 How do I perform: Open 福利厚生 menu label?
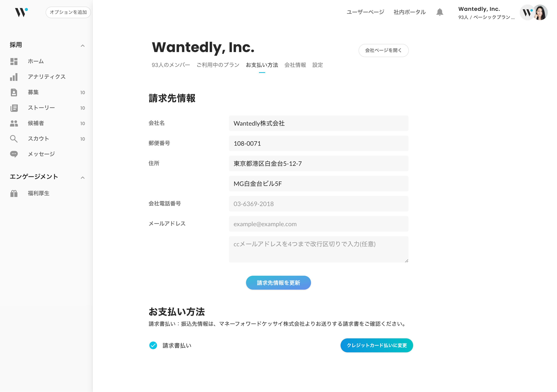(x=38, y=193)
